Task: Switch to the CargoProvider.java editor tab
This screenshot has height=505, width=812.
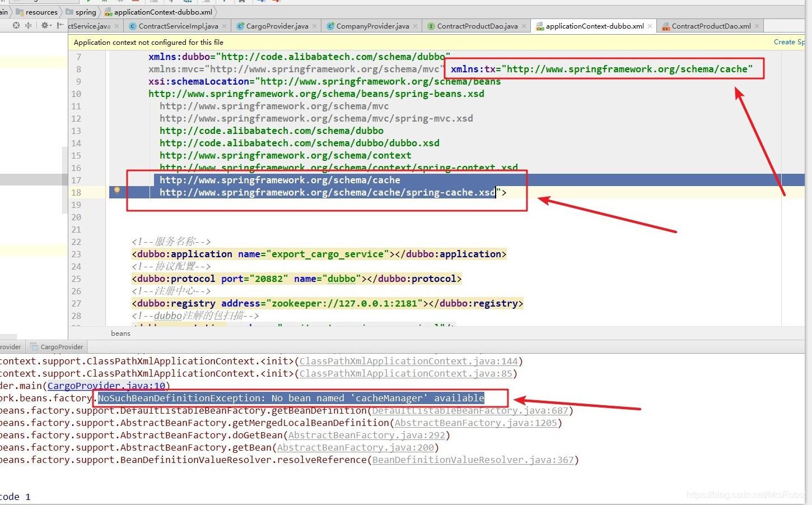Action: pyautogui.click(x=277, y=26)
